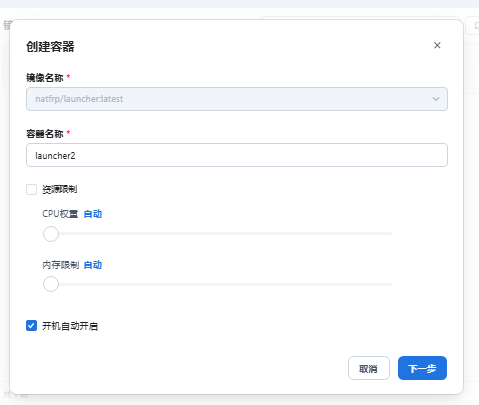479x405 pixels.
Task: Click the 取消 button
Action: tap(369, 368)
